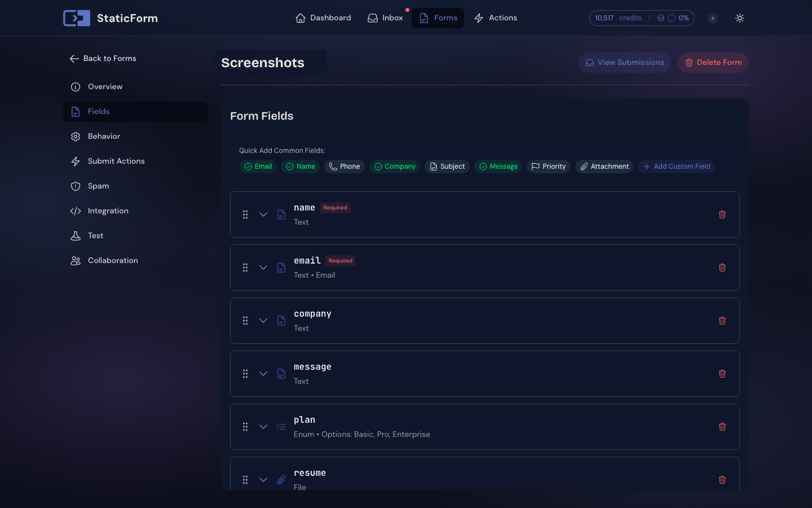Viewport: 812px width, 508px height.
Task: Click the StaticForm logo icon
Action: [77, 18]
